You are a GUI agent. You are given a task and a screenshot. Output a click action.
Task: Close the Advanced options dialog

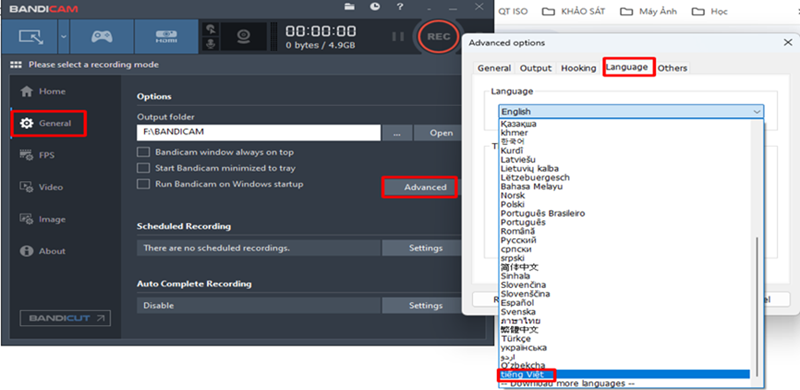pyautogui.click(x=788, y=43)
